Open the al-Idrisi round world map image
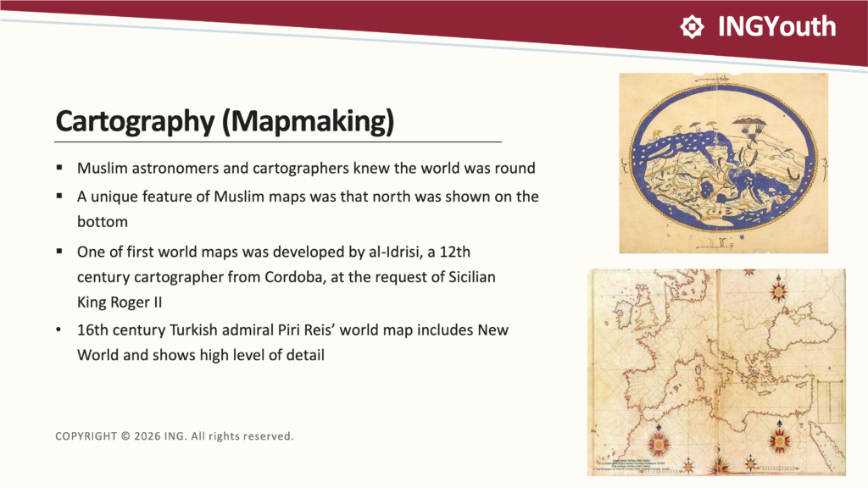Image resolution: width=868 pixels, height=488 pixels. point(724,164)
